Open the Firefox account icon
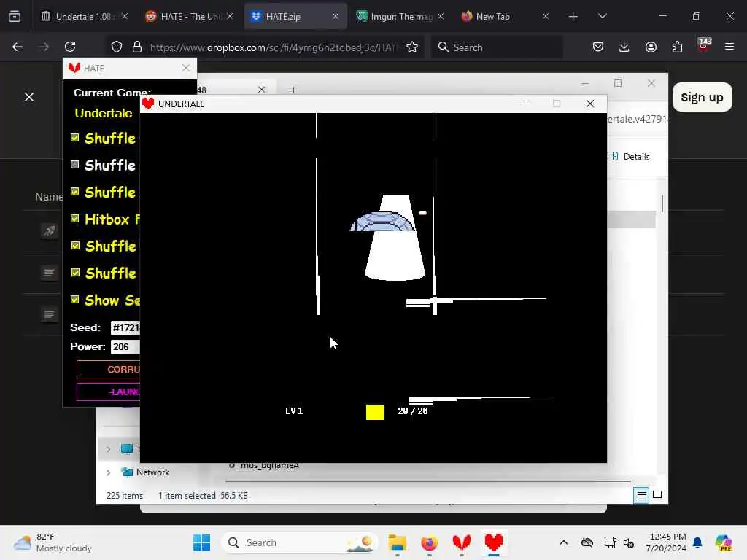747x560 pixels. 651,47
